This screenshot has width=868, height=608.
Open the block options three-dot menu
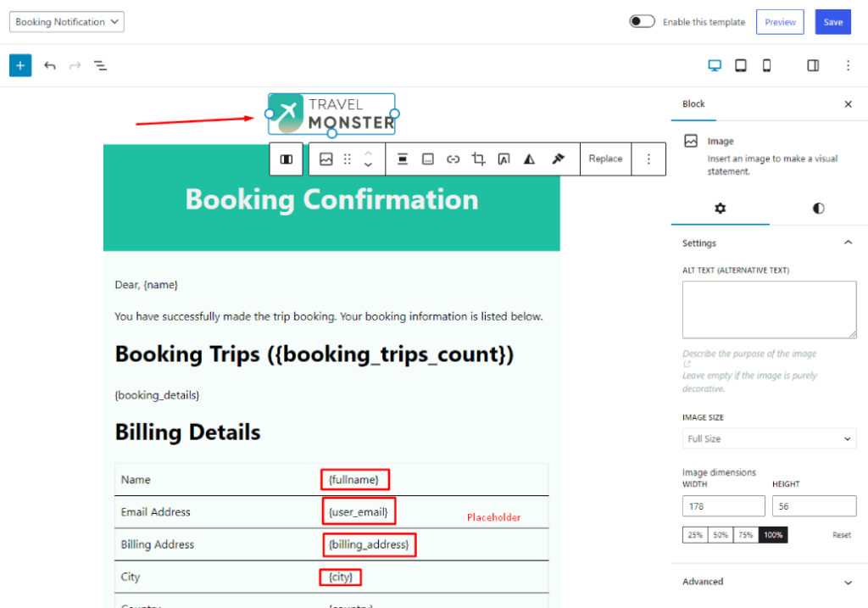648,159
